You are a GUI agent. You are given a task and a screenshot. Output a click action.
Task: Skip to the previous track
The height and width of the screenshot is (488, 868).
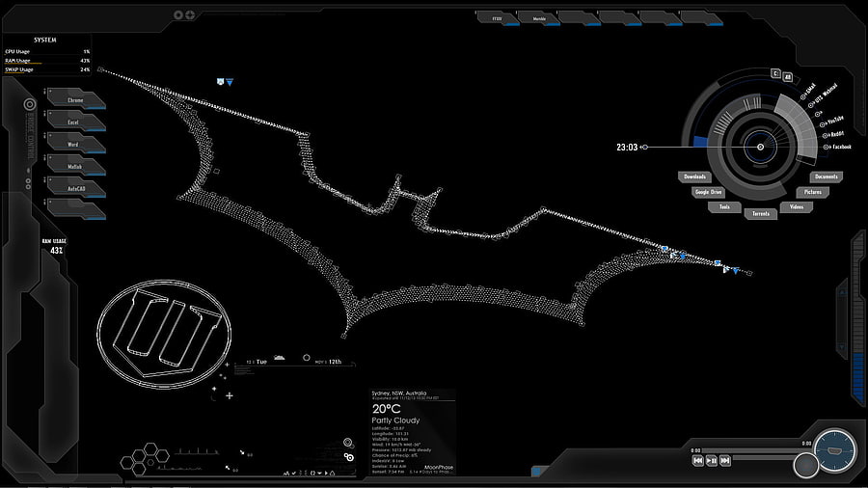click(698, 460)
